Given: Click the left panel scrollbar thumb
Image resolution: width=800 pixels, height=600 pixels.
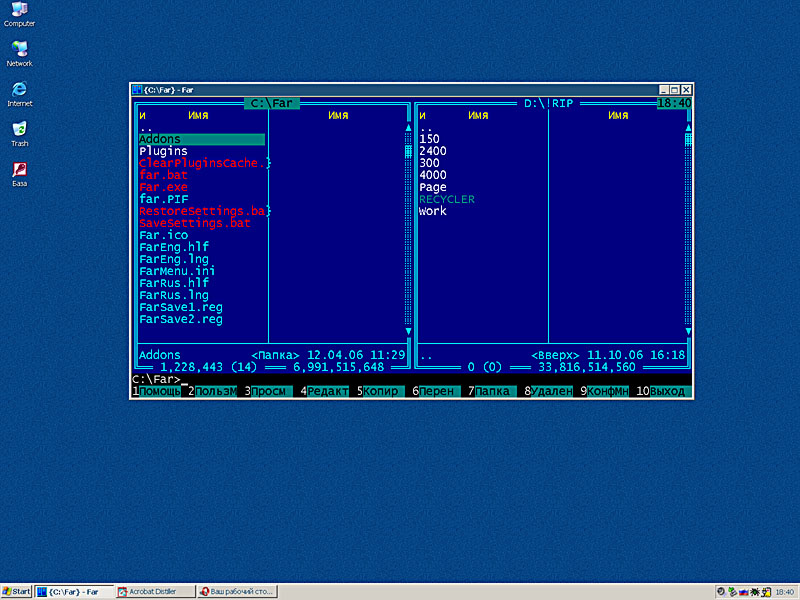Looking at the screenshot, I should (408, 151).
